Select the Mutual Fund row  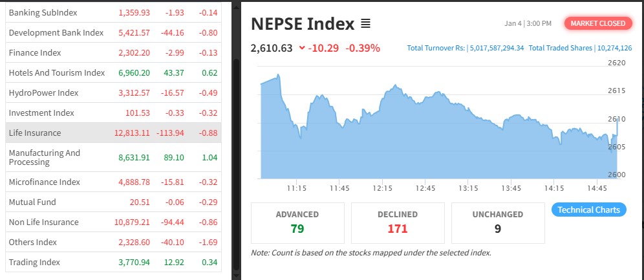[113, 202]
